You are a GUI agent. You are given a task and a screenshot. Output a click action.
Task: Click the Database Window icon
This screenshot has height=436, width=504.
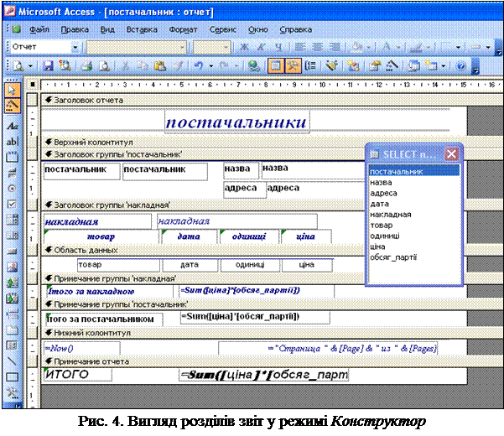413,66
